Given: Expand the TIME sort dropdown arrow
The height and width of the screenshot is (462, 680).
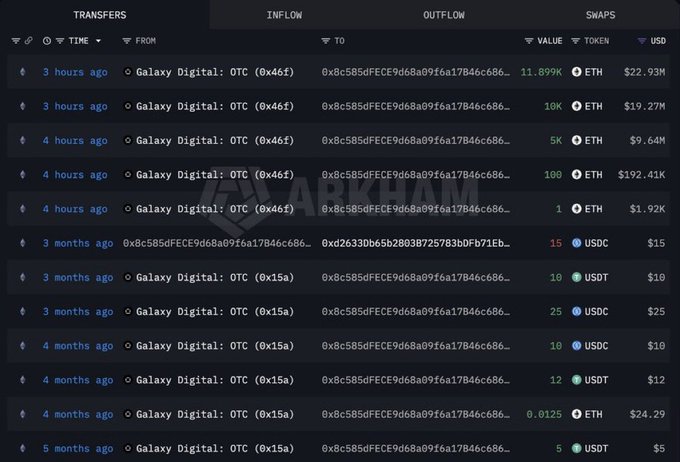Looking at the screenshot, I should click(98, 41).
